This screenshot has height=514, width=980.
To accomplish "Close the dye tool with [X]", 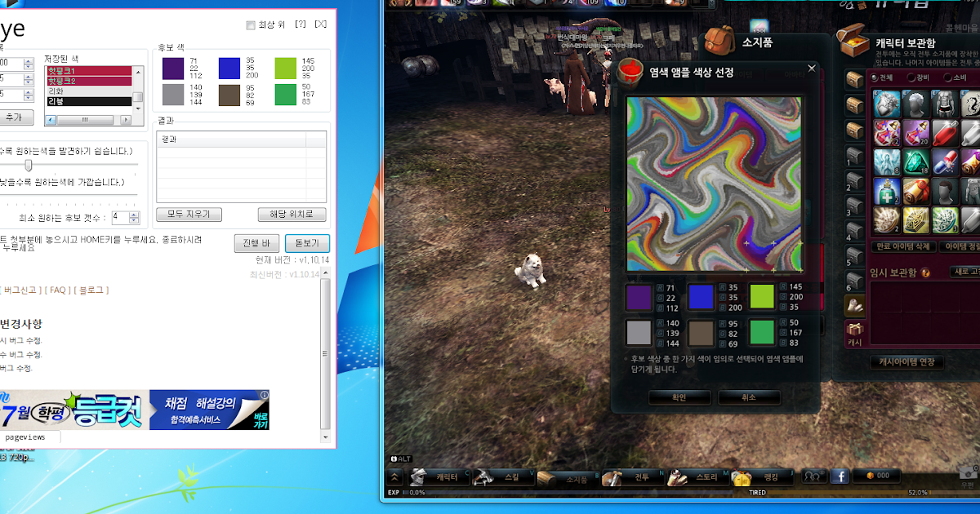I will click(x=321, y=24).
